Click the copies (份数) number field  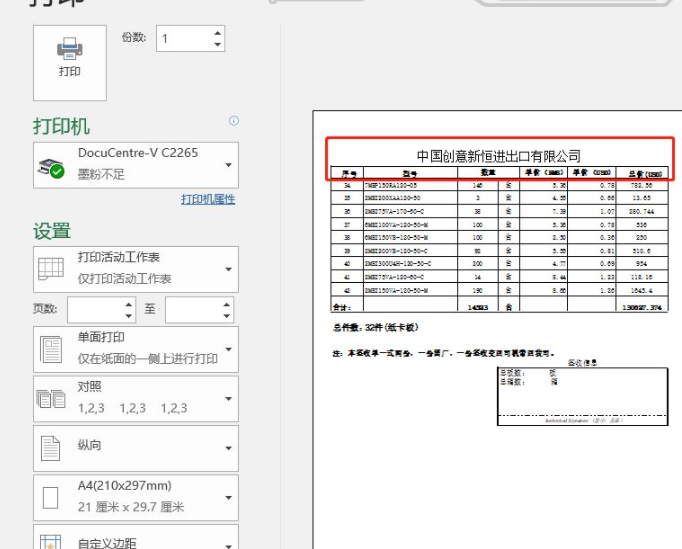191,39
